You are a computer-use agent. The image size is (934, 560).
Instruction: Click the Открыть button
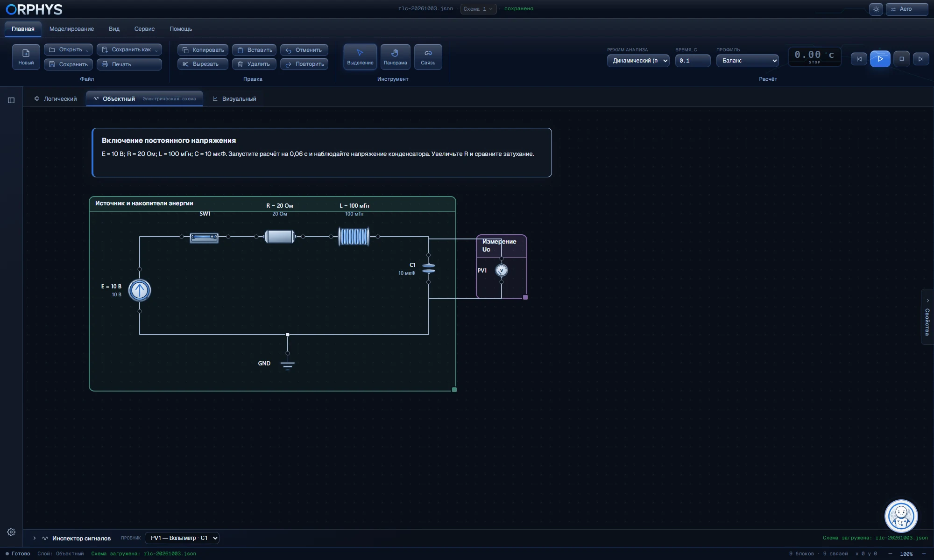tap(68, 49)
